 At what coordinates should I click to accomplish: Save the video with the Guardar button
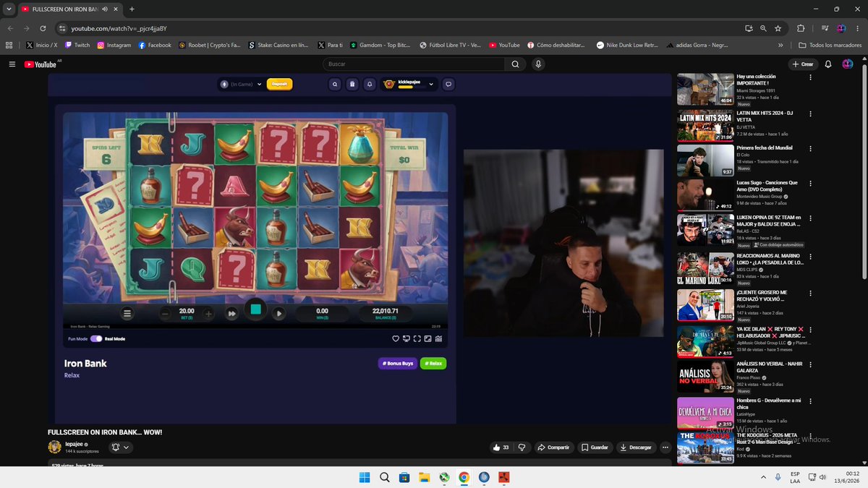coord(595,448)
